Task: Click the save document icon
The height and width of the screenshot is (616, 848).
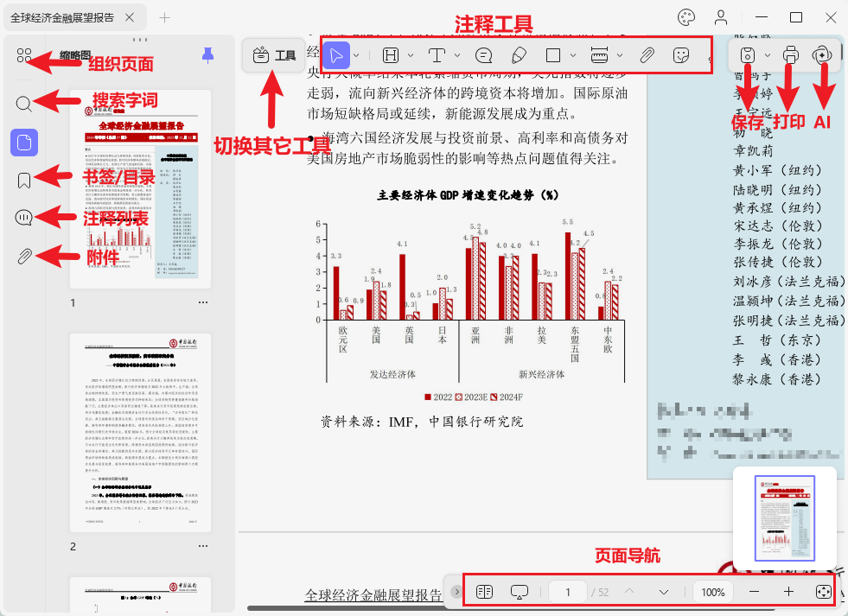Action: pyautogui.click(x=748, y=55)
